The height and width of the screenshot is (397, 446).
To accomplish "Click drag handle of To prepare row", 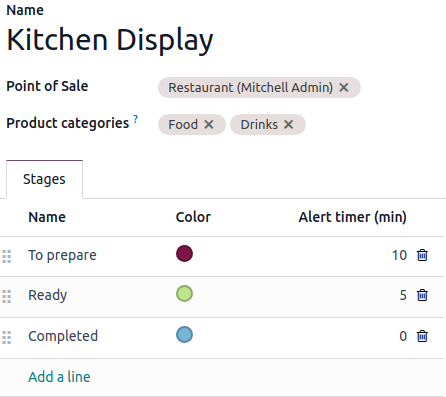I will [7, 256].
